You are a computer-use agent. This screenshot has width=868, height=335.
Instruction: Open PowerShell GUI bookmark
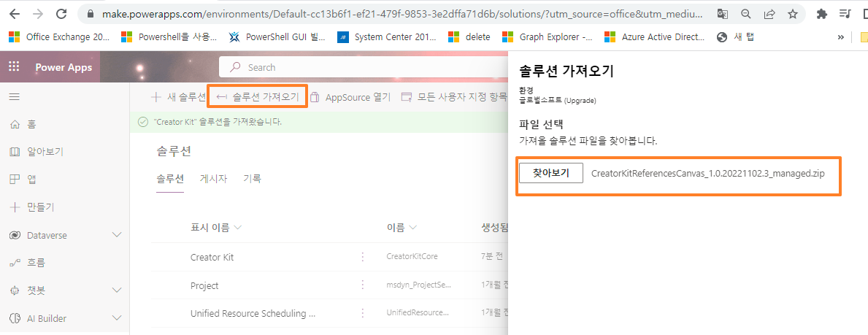point(277,37)
